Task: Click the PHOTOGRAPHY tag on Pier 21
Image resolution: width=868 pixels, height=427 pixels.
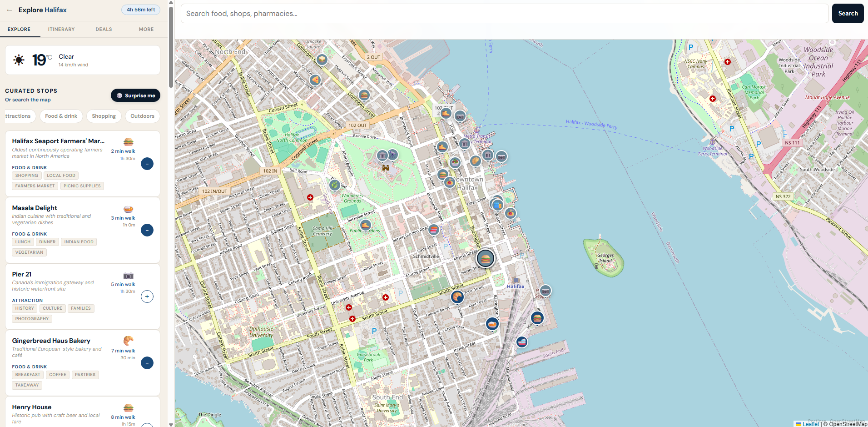Action: tap(32, 319)
